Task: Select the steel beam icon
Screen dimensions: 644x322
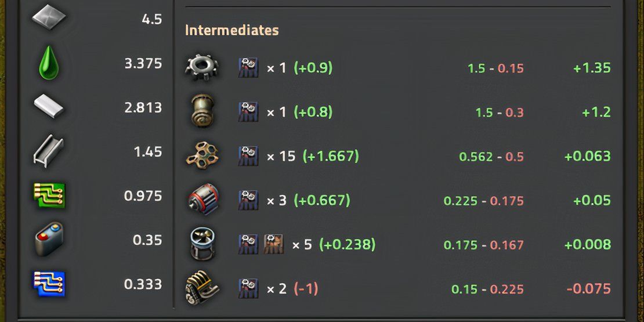Action: tap(49, 152)
